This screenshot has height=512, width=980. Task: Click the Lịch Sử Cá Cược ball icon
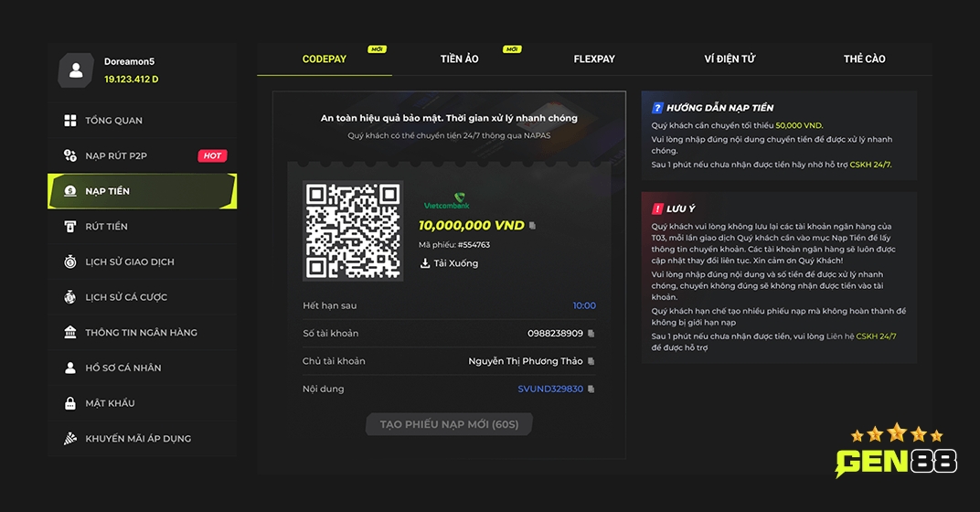(x=70, y=297)
